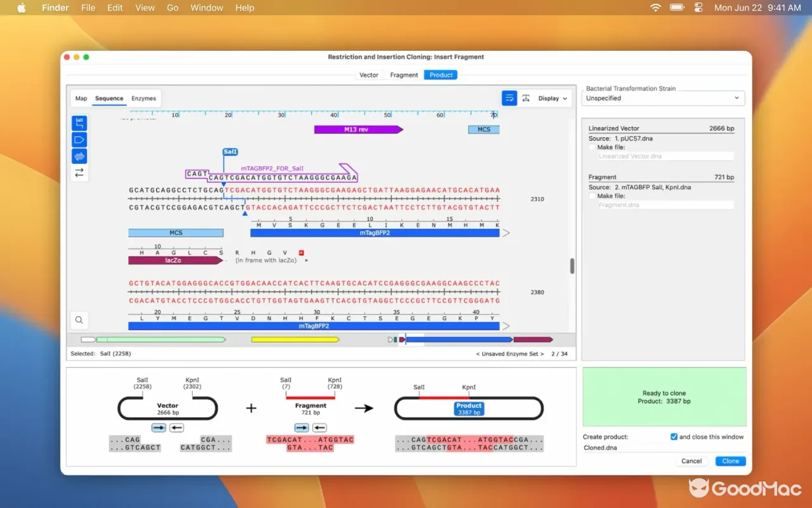Click the icon between the wrap button and Display

coord(526,98)
